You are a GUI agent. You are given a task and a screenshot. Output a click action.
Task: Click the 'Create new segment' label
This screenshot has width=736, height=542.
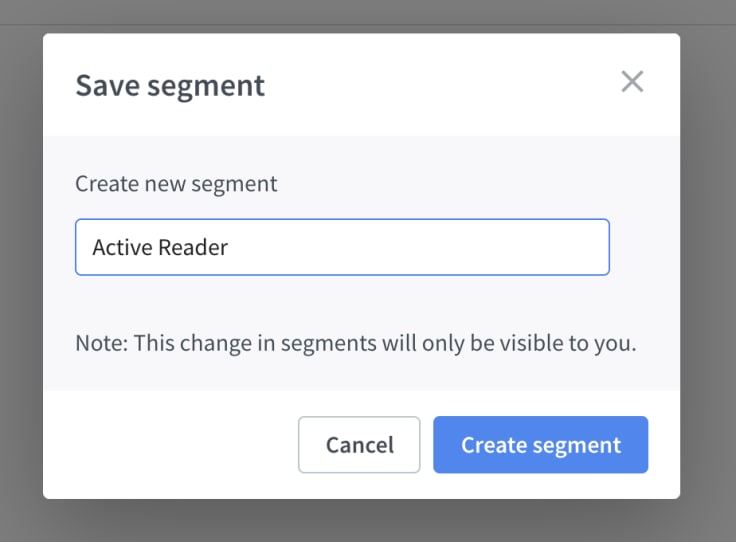(x=176, y=183)
